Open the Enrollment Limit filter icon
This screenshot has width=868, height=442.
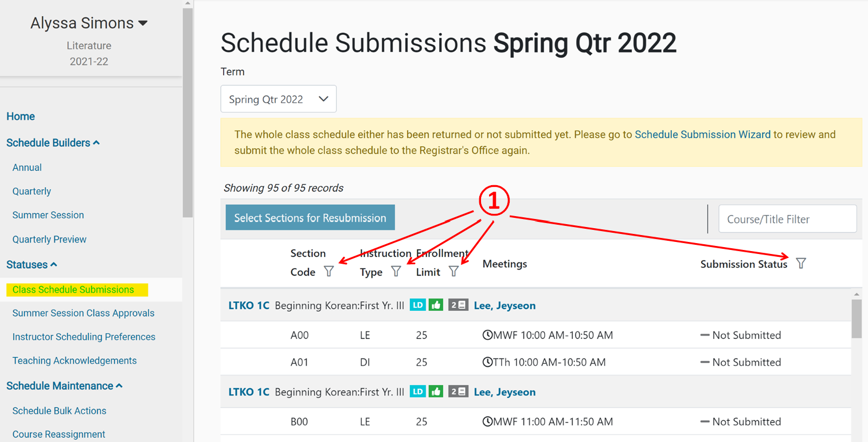[x=453, y=271]
